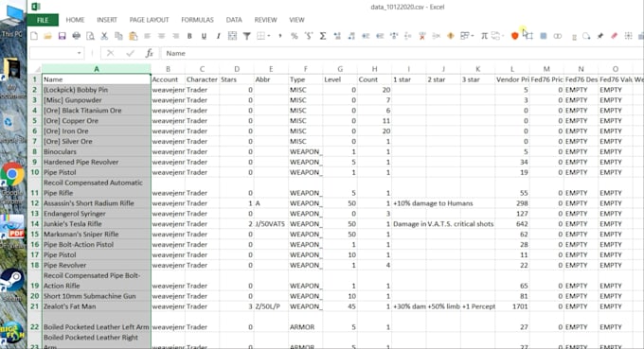Select cell Zealot's Fat Man
The width and height of the screenshot is (644, 349).
(97, 306)
